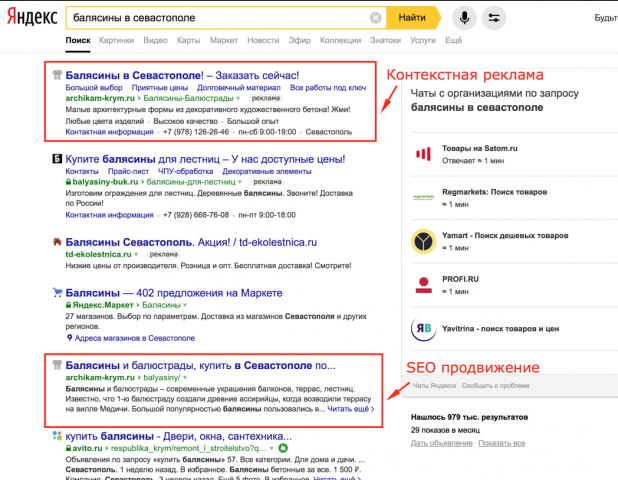Open Купите балясины для лестниц result title
The image size is (618, 480).
[x=205, y=159]
